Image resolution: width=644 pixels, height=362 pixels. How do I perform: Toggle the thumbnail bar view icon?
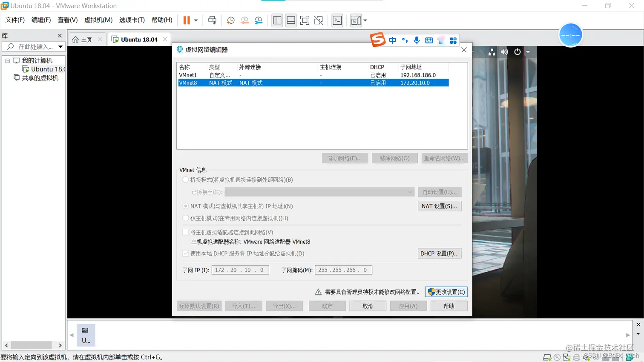point(291,20)
